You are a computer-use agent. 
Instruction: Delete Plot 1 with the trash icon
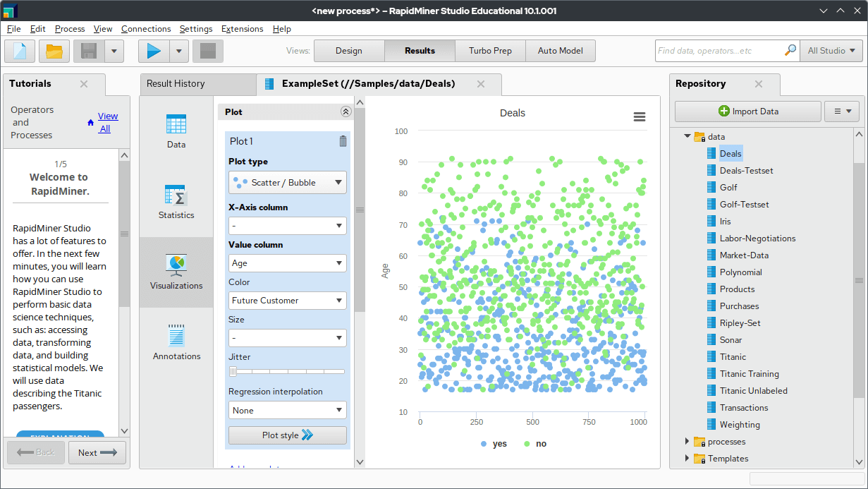pos(343,141)
